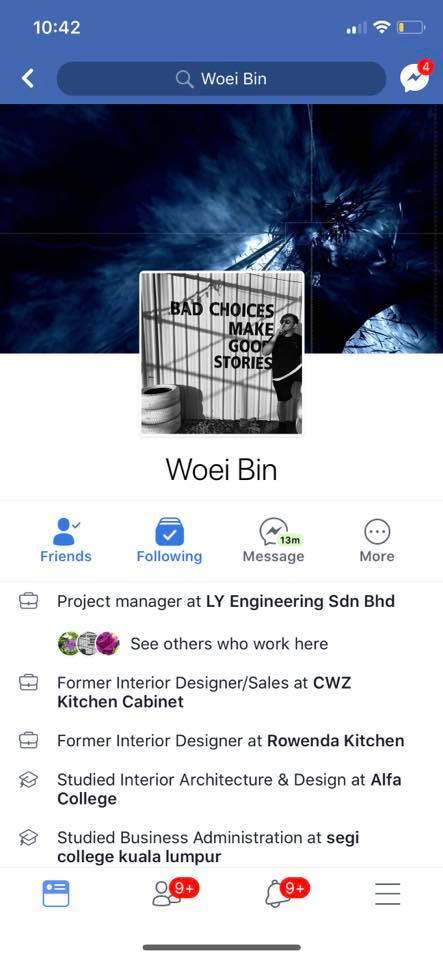Tap the Friends icon button
The width and height of the screenshot is (443, 960).
pyautogui.click(x=65, y=541)
